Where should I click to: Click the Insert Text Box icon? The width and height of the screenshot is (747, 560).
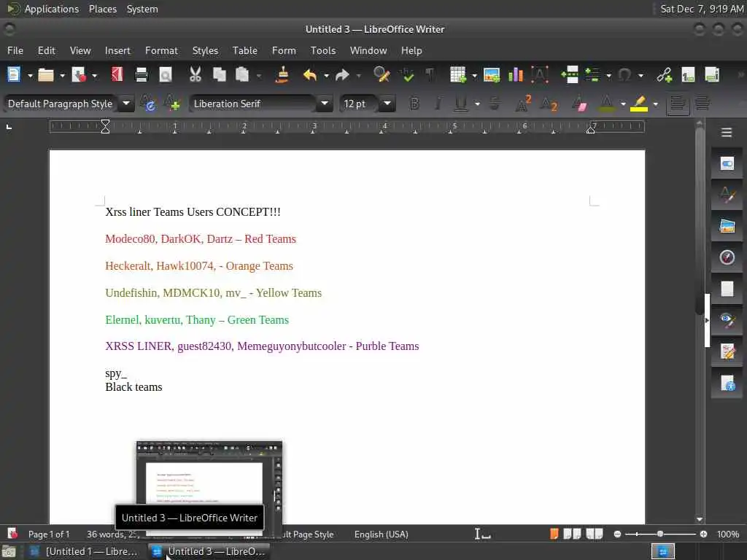[540, 75]
